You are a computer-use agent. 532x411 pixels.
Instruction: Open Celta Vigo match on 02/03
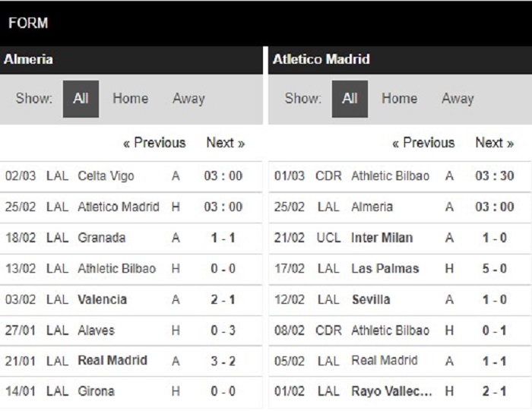point(131,176)
